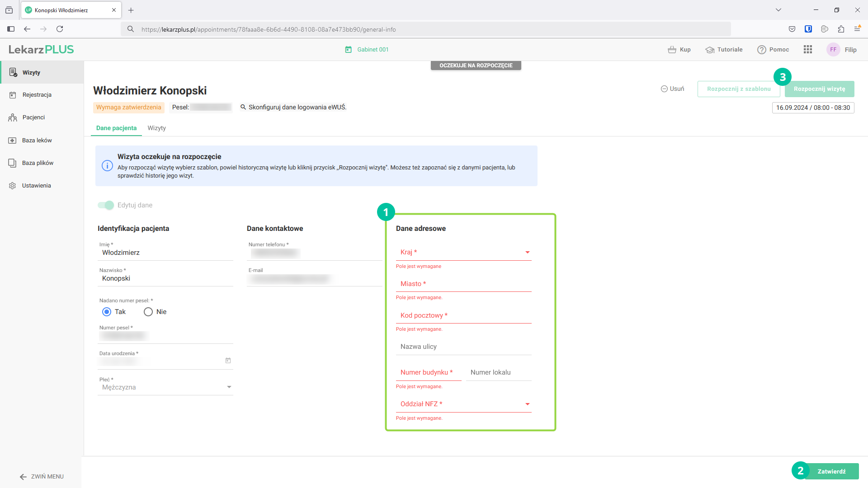Select the Dane pacjenta tab
868x488 pixels.
[116, 128]
